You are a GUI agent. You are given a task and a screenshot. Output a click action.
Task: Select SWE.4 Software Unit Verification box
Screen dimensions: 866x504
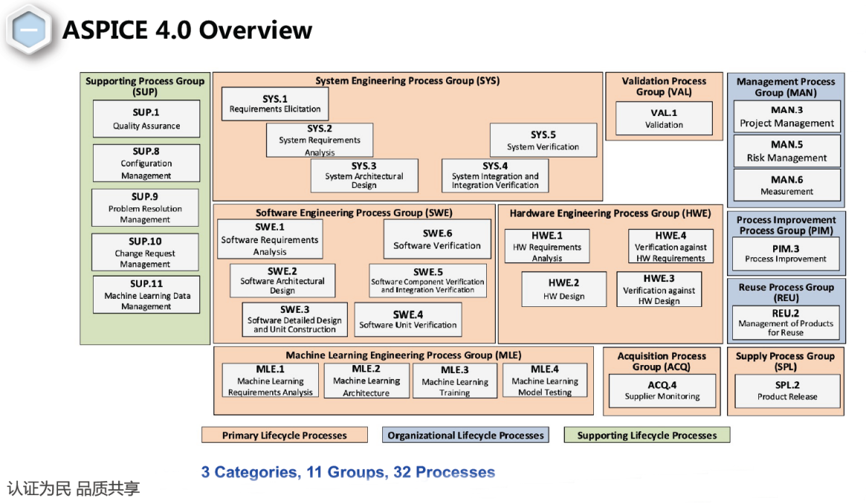(408, 320)
